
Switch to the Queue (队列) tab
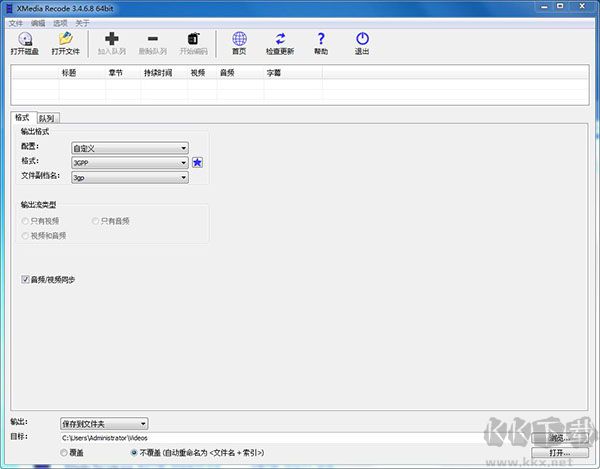48,118
